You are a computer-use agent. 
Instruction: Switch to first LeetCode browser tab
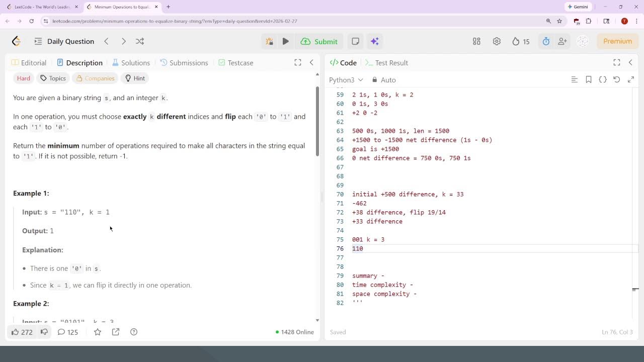tap(42, 7)
